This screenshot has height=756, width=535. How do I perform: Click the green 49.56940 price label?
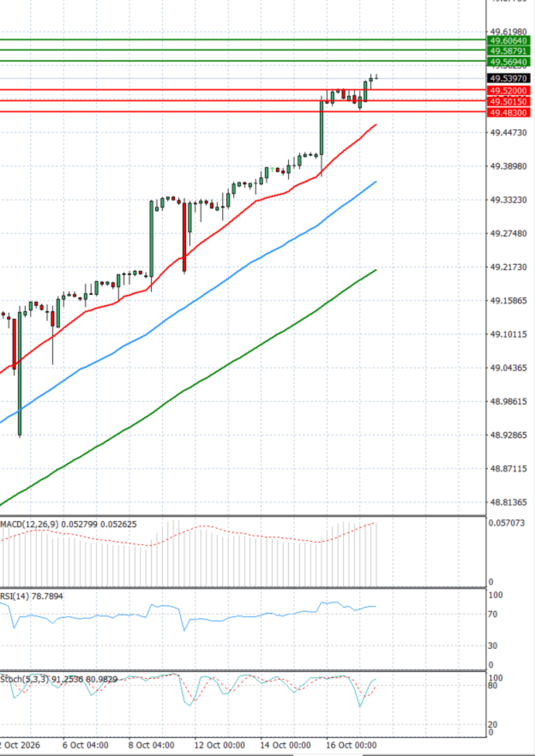508,62
